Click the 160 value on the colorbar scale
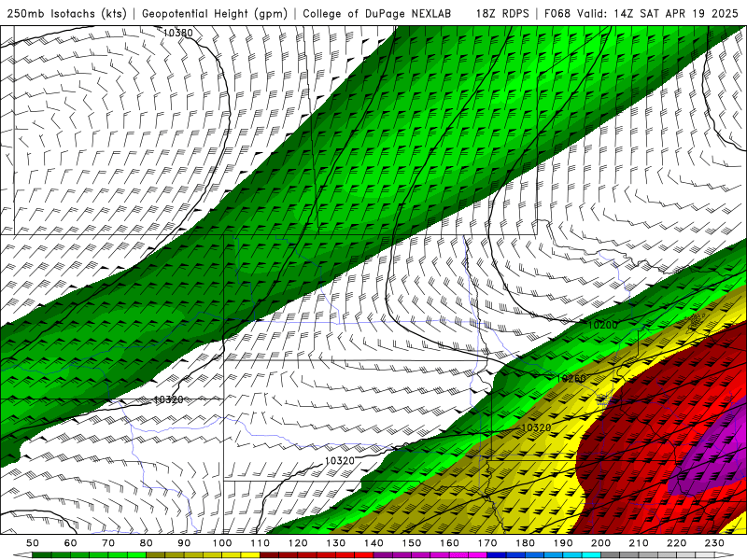The image size is (747, 560). (450, 543)
